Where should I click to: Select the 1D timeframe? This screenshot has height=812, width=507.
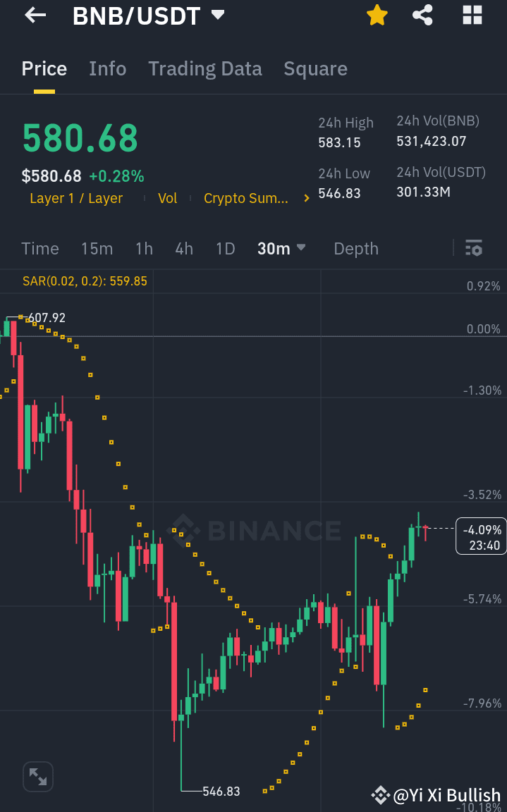[225, 248]
